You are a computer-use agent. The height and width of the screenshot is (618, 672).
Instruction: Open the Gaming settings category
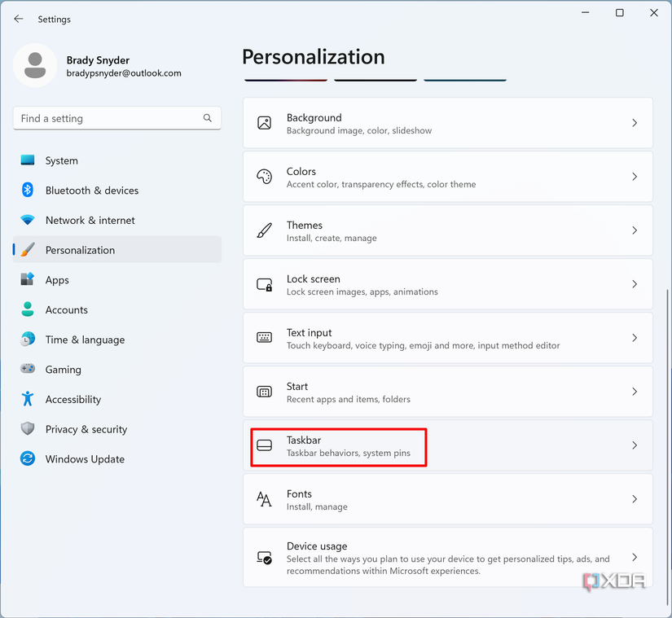(x=64, y=369)
